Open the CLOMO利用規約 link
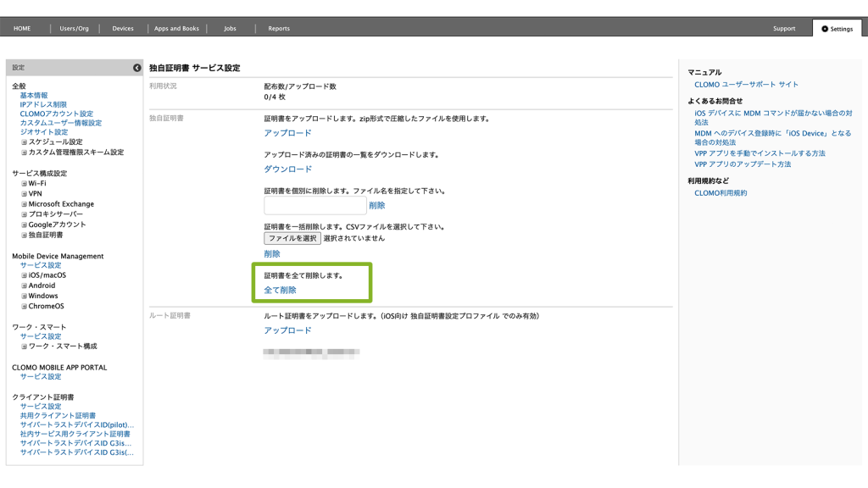 point(721,193)
